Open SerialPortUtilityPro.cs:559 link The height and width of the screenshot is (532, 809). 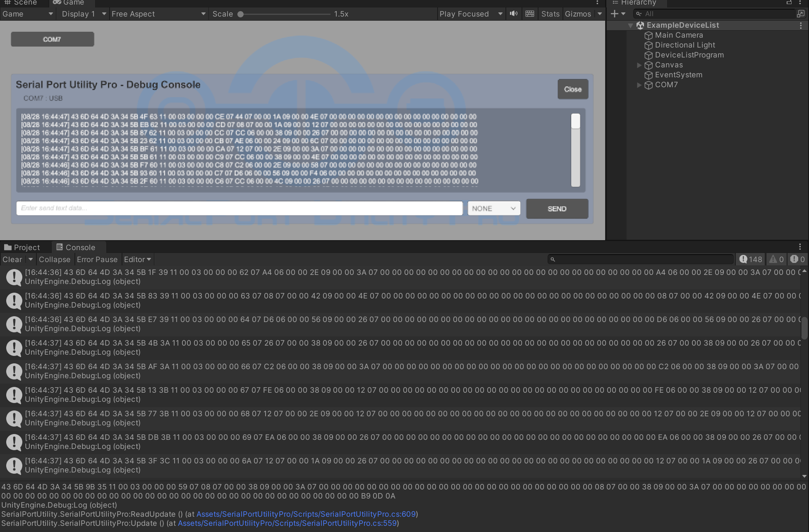point(287,523)
